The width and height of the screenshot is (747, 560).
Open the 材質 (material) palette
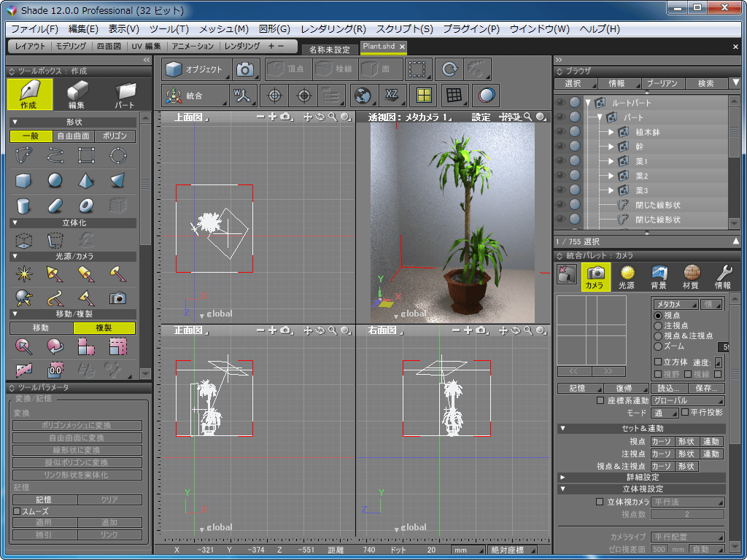coord(691,276)
